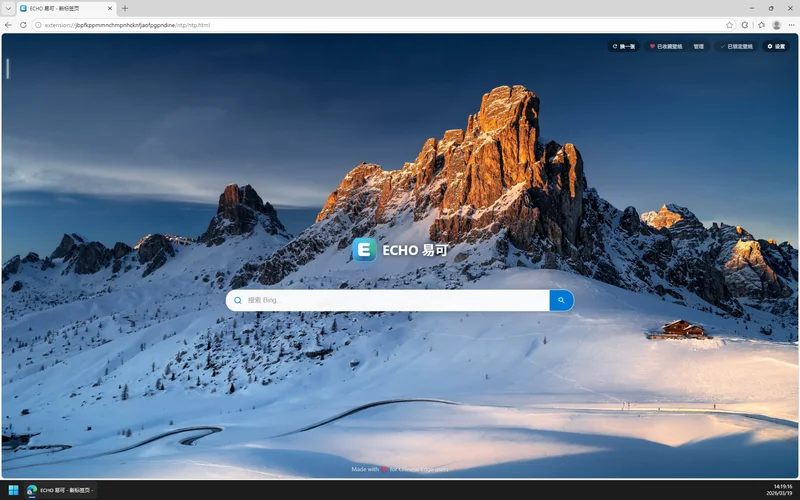The height and width of the screenshot is (500, 800).
Task: Click the magnifier icon inside search box
Action: [x=238, y=300]
